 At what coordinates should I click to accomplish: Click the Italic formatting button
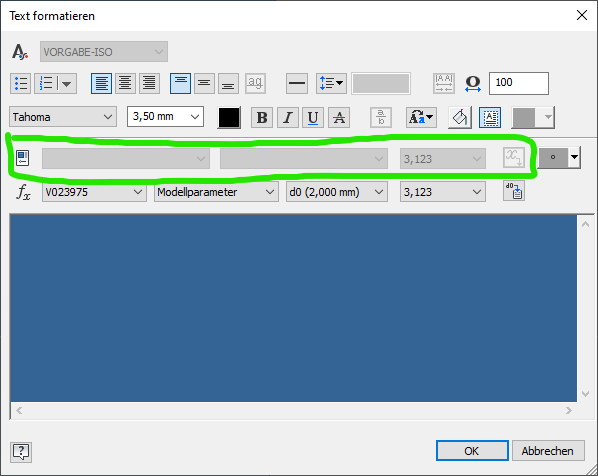[x=288, y=117]
